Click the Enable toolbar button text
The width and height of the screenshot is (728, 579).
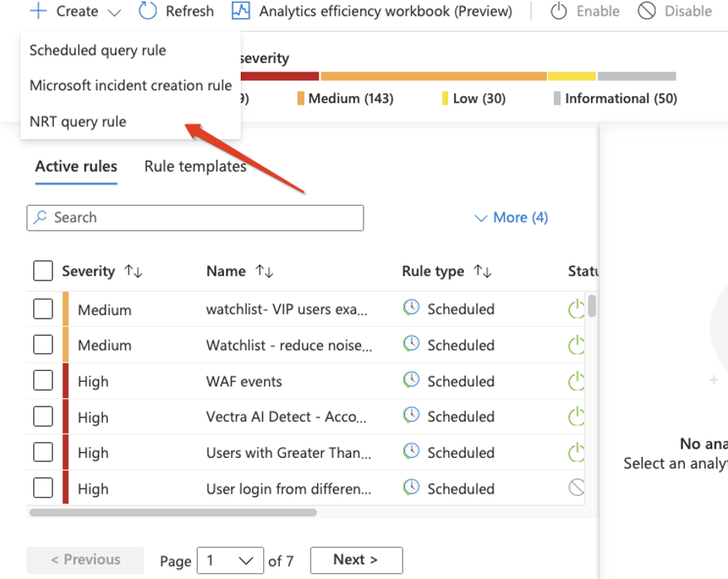point(598,11)
